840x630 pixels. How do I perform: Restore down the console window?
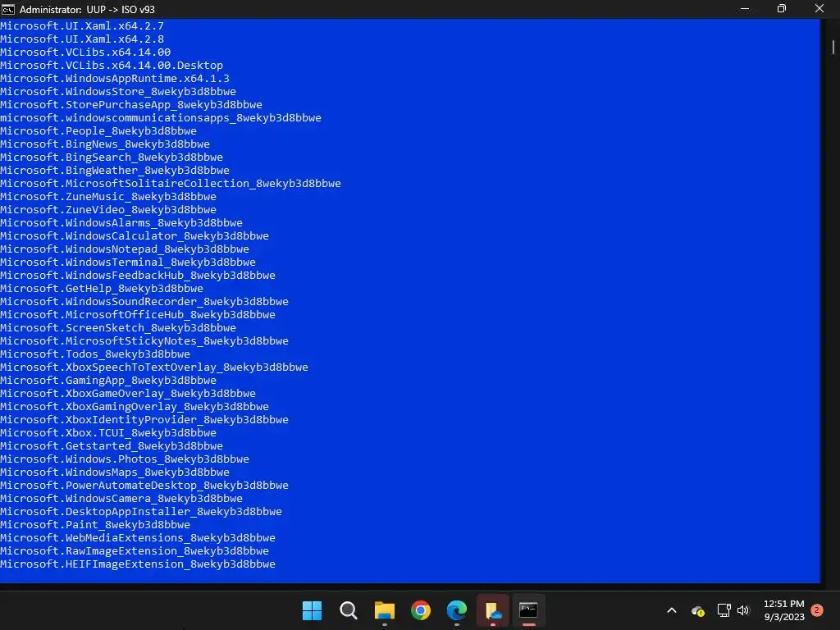pyautogui.click(x=782, y=9)
